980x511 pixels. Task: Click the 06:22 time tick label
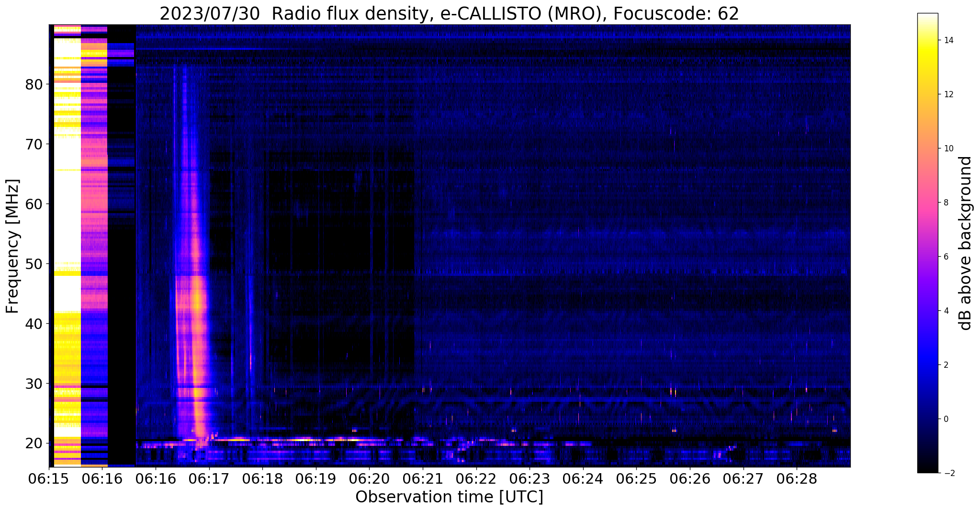pos(476,478)
